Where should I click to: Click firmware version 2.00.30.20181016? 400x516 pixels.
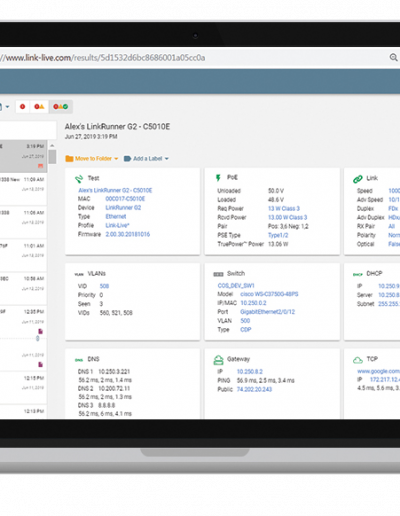click(x=128, y=234)
